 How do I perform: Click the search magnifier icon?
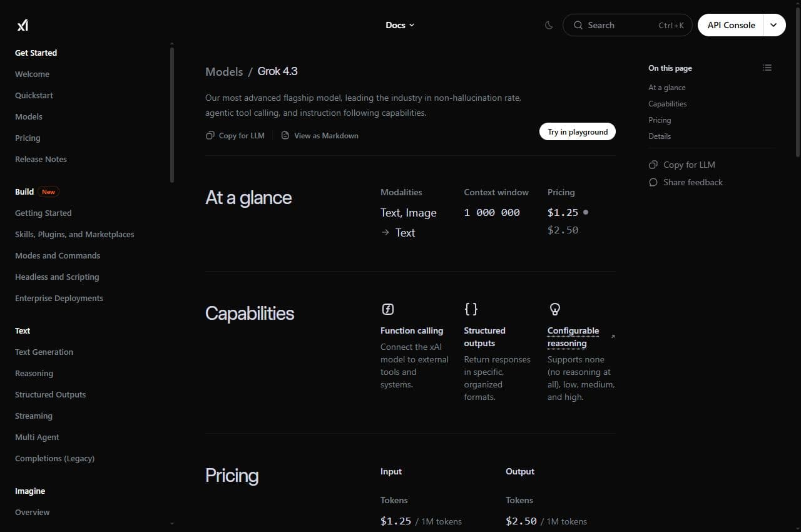coord(578,25)
